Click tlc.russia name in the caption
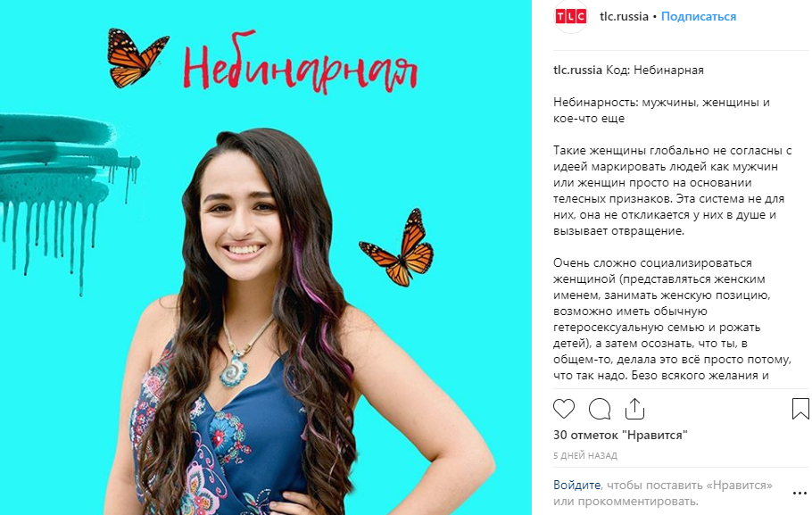 coord(577,70)
